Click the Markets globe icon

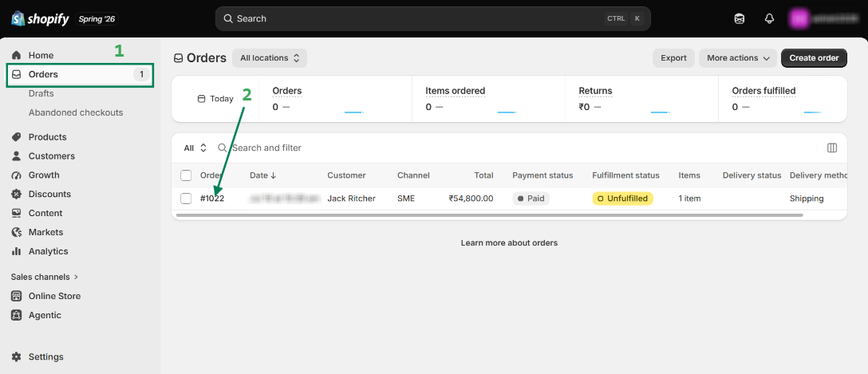coord(17,232)
